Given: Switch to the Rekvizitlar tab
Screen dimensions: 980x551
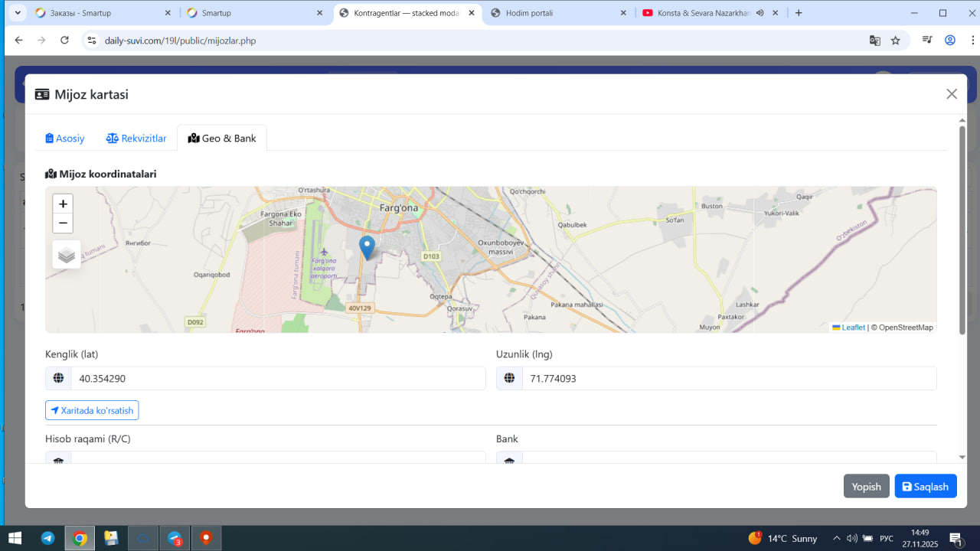Looking at the screenshot, I should click(136, 139).
